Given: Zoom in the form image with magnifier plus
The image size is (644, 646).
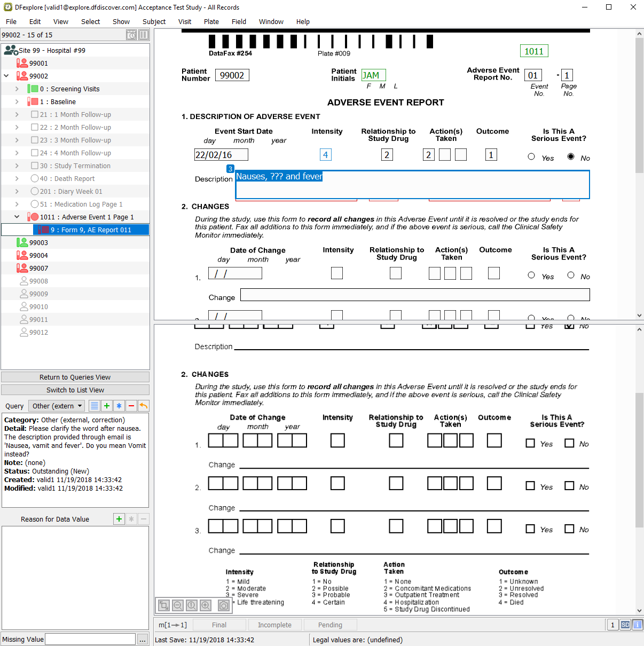Looking at the screenshot, I should click(206, 605).
